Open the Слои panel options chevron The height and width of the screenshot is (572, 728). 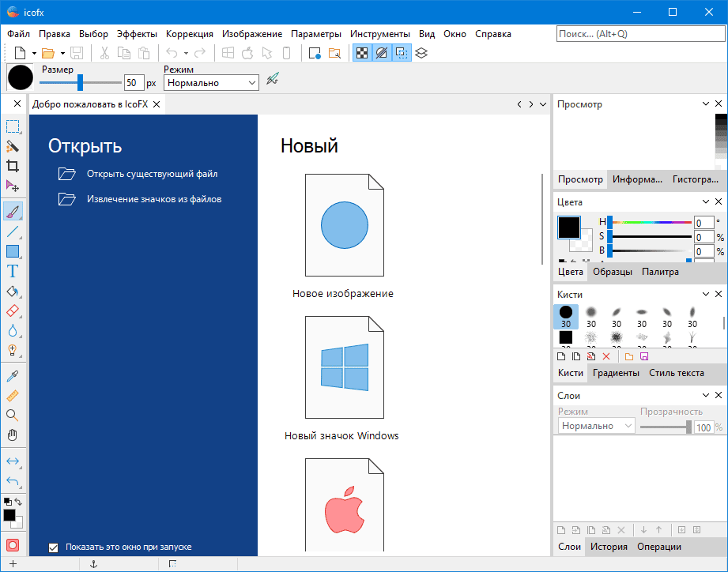pyautogui.click(x=706, y=395)
